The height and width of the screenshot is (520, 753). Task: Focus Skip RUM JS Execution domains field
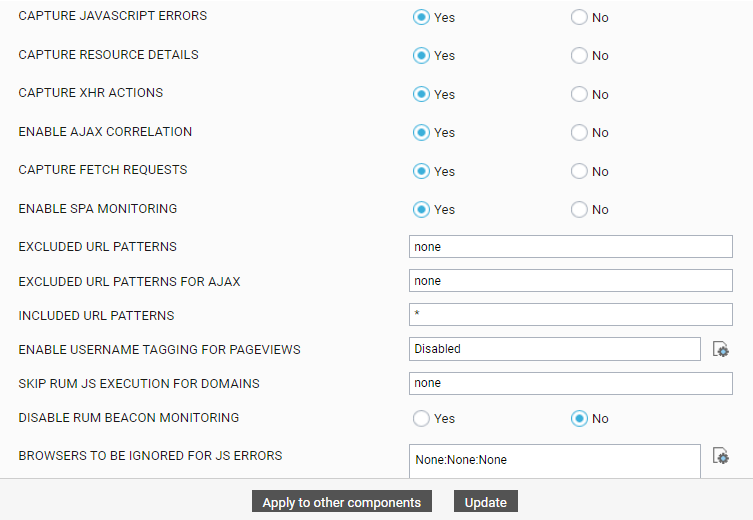pos(571,383)
